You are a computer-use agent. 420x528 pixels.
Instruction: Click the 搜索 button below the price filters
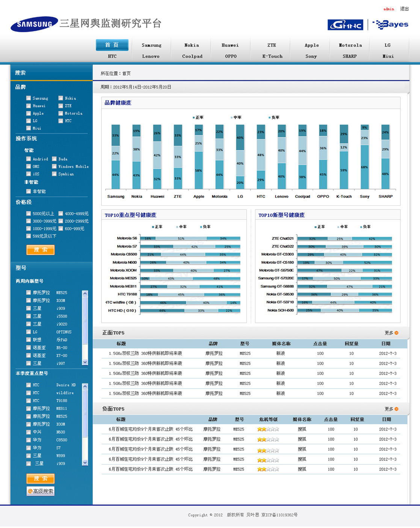41,250
